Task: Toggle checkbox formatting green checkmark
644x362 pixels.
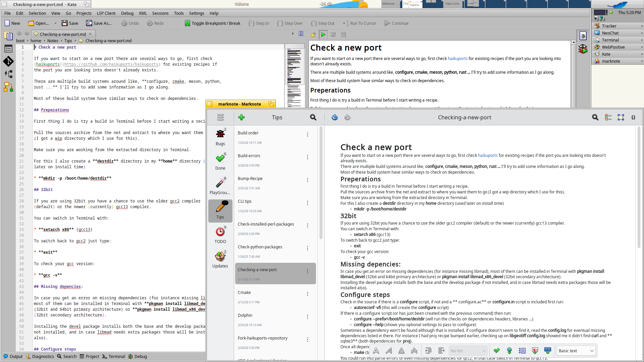Action: (x=496, y=351)
